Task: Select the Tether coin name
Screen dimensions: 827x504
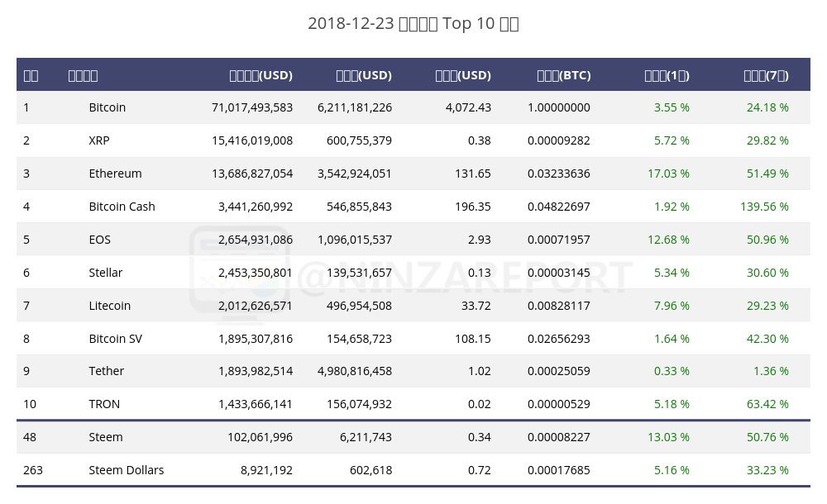Action: click(106, 371)
